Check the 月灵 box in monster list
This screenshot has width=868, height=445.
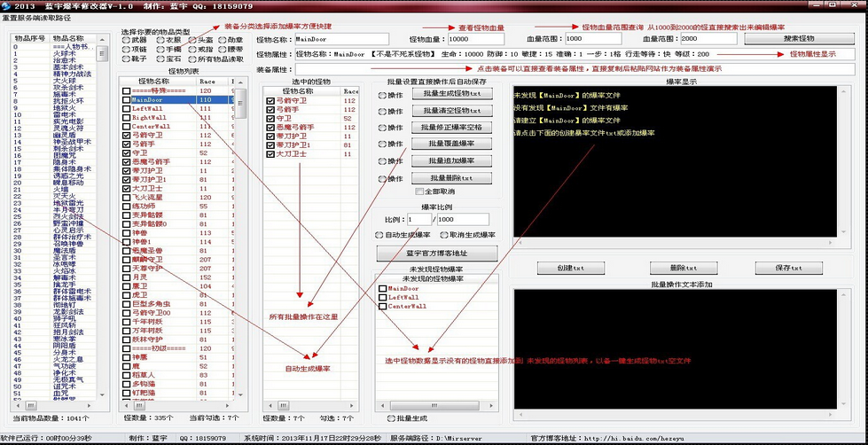pos(126,277)
